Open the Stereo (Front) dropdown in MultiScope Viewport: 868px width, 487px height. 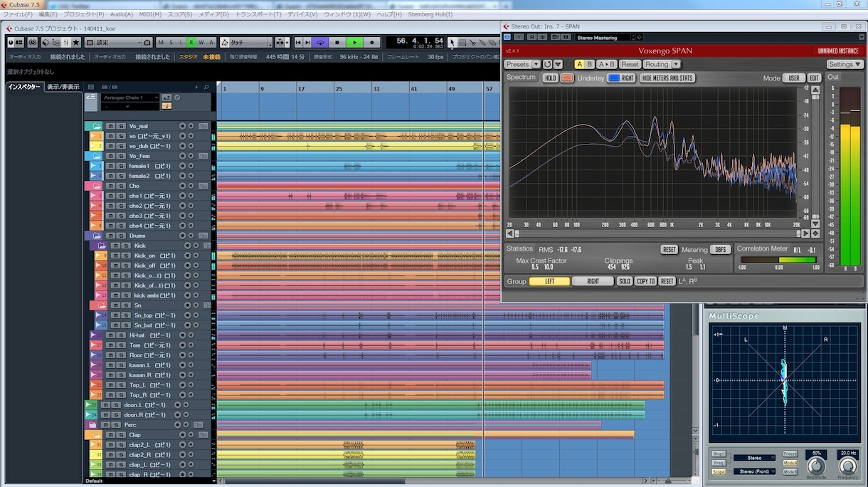(755, 471)
